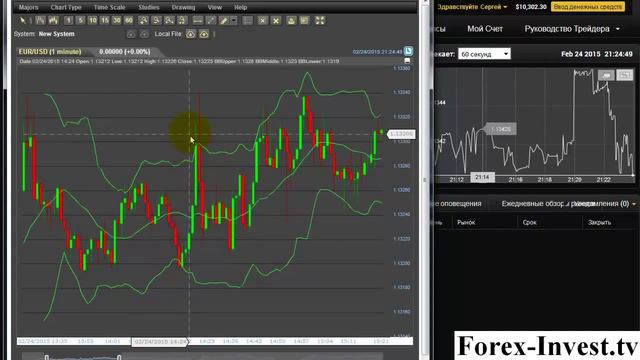Click the second magnifier zoom icon
The image size is (640, 360).
[156, 20]
